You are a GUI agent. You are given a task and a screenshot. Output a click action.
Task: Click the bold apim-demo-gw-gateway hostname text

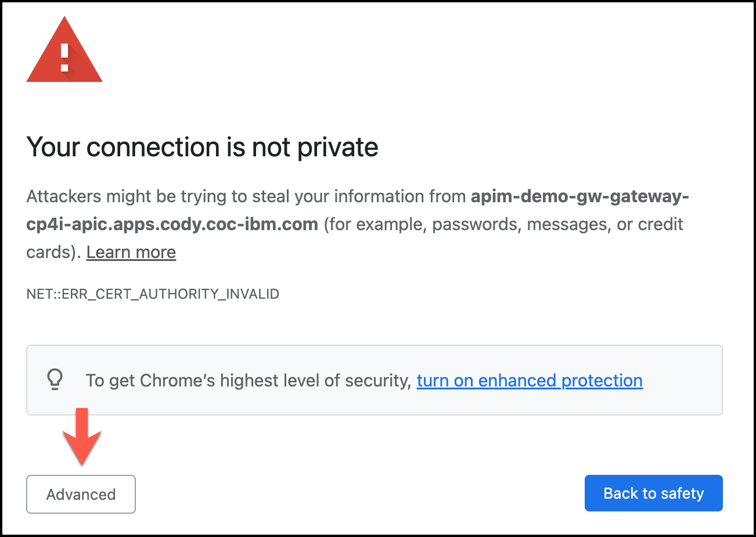tap(579, 196)
